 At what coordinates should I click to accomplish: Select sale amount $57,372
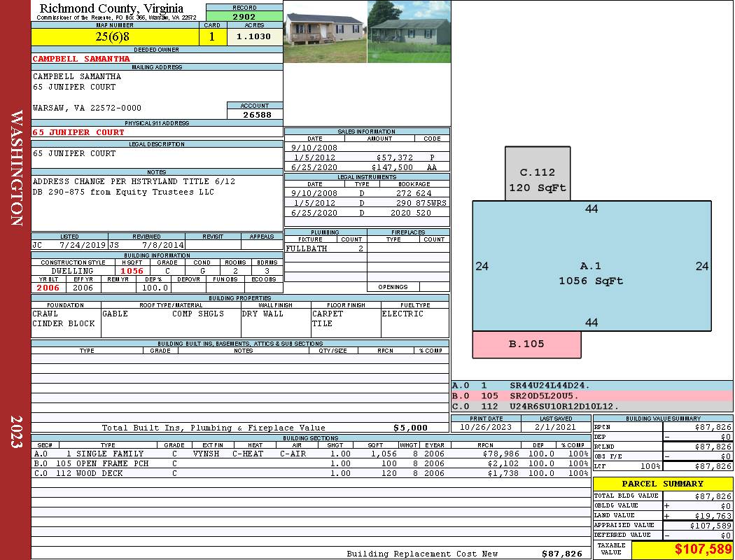click(395, 157)
